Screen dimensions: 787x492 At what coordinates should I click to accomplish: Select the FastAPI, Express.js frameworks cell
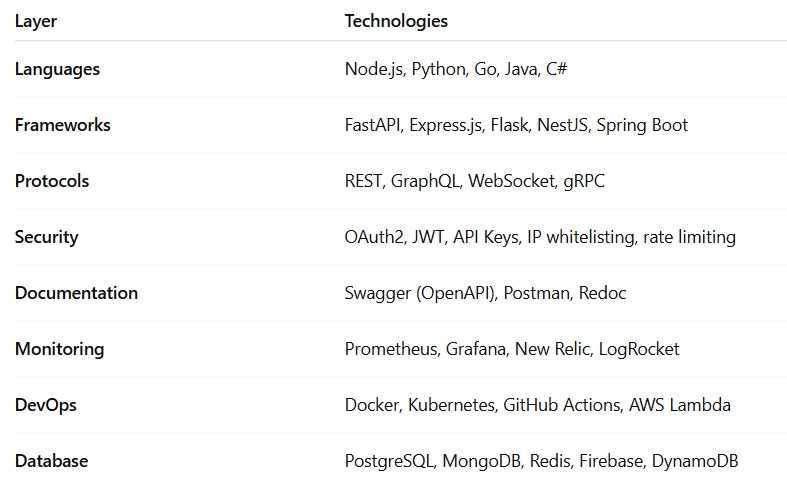(516, 125)
